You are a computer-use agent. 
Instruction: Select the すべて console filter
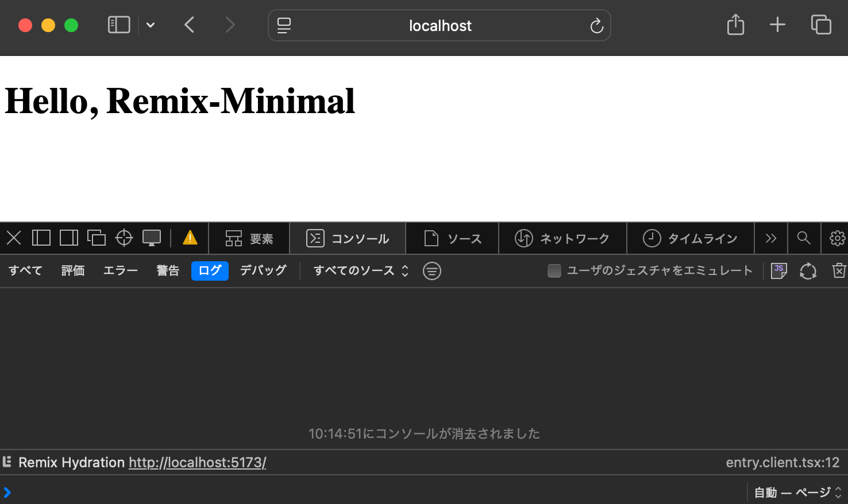click(x=25, y=270)
